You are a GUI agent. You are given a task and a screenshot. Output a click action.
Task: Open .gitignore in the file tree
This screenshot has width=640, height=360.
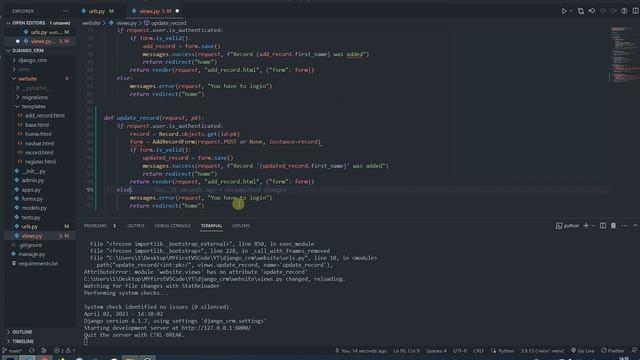point(30,245)
